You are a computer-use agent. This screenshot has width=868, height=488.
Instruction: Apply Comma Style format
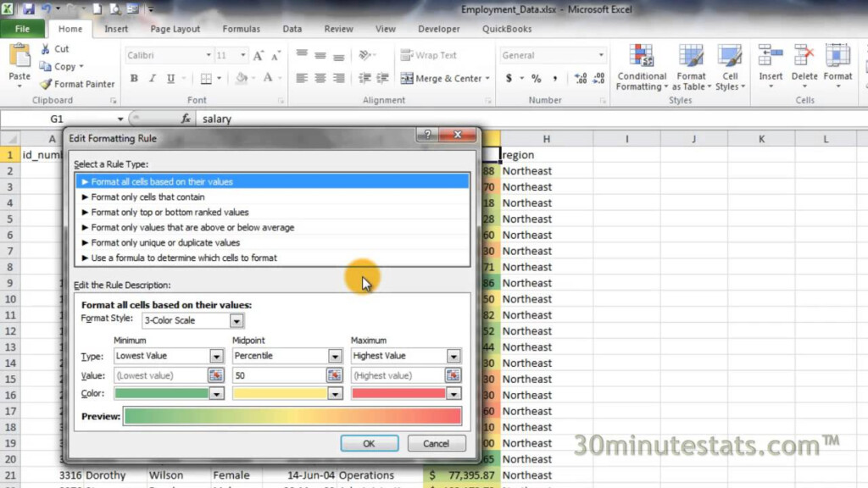[554, 79]
